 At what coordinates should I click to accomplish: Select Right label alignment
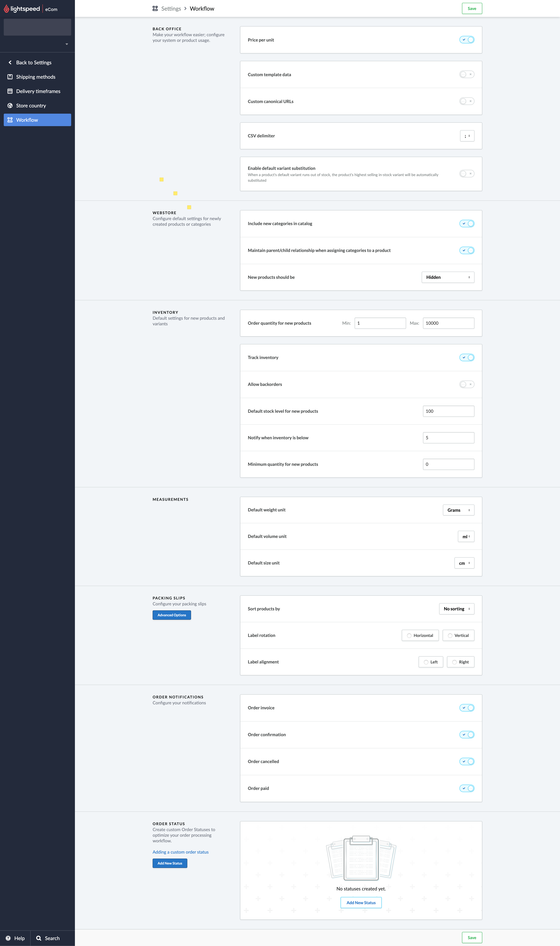coord(460,662)
